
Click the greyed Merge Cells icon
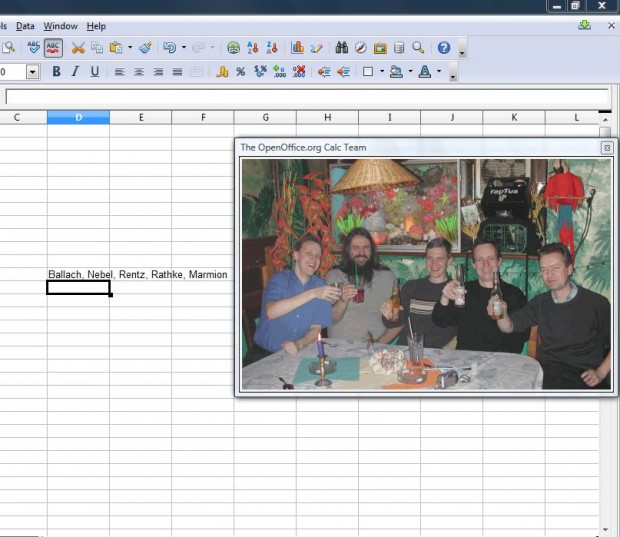[x=197, y=72]
